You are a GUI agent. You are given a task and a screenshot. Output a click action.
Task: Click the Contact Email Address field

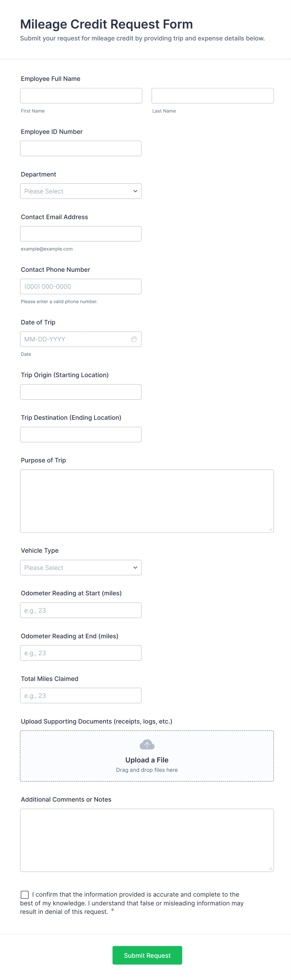coord(80,234)
